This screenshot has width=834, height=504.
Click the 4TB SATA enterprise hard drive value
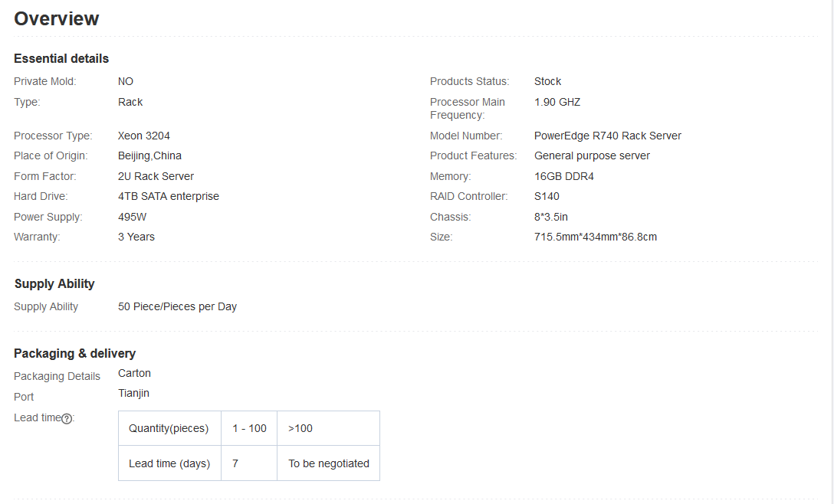(169, 196)
